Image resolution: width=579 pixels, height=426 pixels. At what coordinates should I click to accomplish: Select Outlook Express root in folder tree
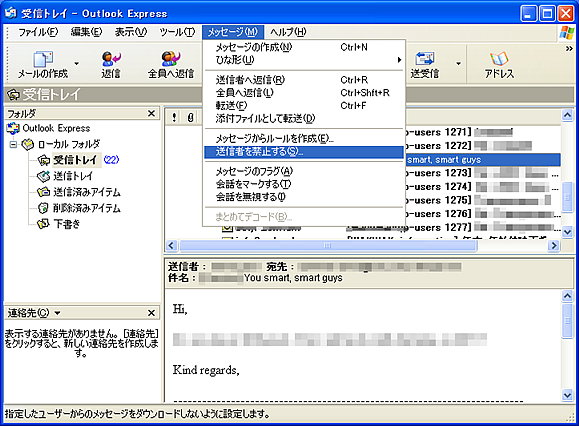(x=56, y=128)
